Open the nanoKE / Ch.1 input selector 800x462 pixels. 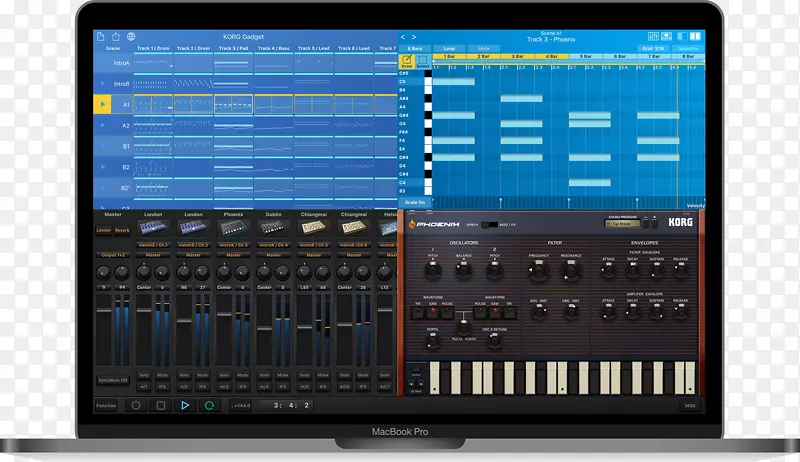coord(153,245)
